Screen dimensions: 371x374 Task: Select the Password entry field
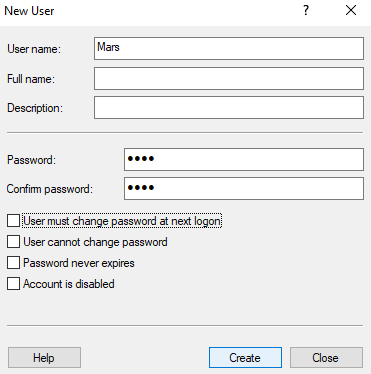tap(244, 160)
